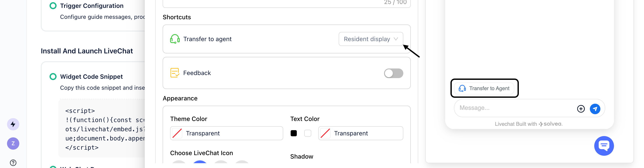Select the white text color swatch
Viewport: 644px width, 168px height.
point(308,133)
